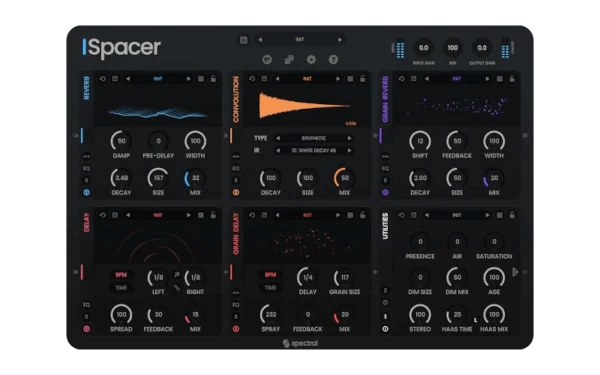Click the global Input Gain knob
Viewport: 600px width, 375px height.
(x=424, y=48)
